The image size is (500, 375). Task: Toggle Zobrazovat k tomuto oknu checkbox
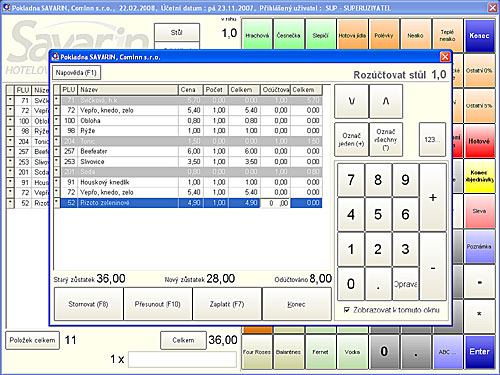point(347,310)
